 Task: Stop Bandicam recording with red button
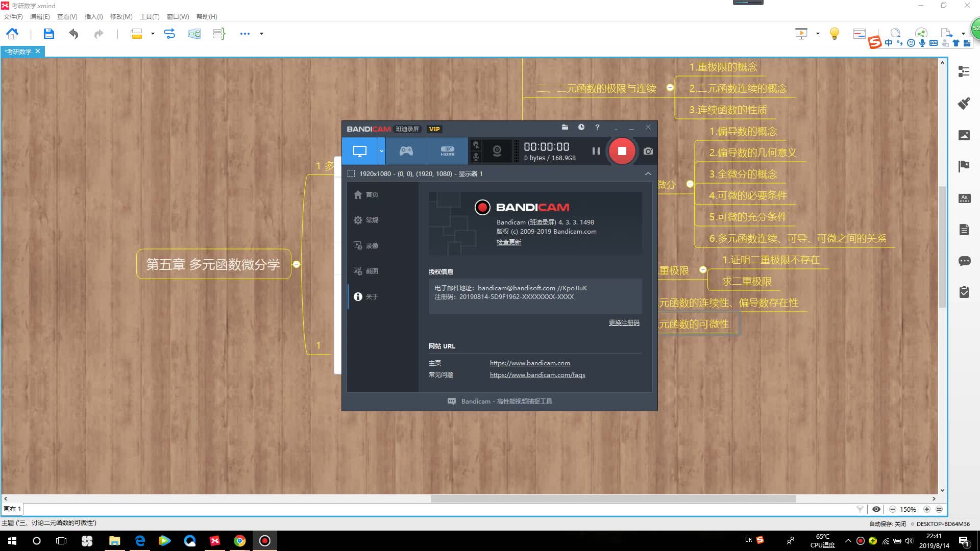click(x=622, y=151)
